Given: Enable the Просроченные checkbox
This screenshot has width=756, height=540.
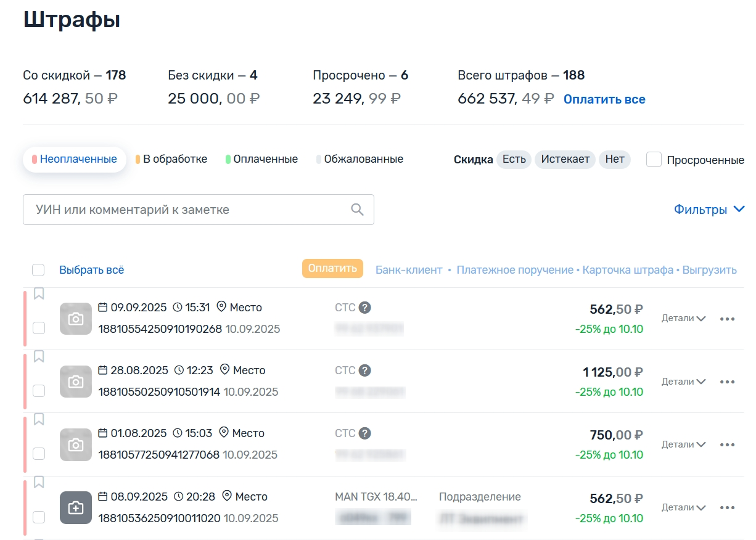Looking at the screenshot, I should (x=654, y=160).
